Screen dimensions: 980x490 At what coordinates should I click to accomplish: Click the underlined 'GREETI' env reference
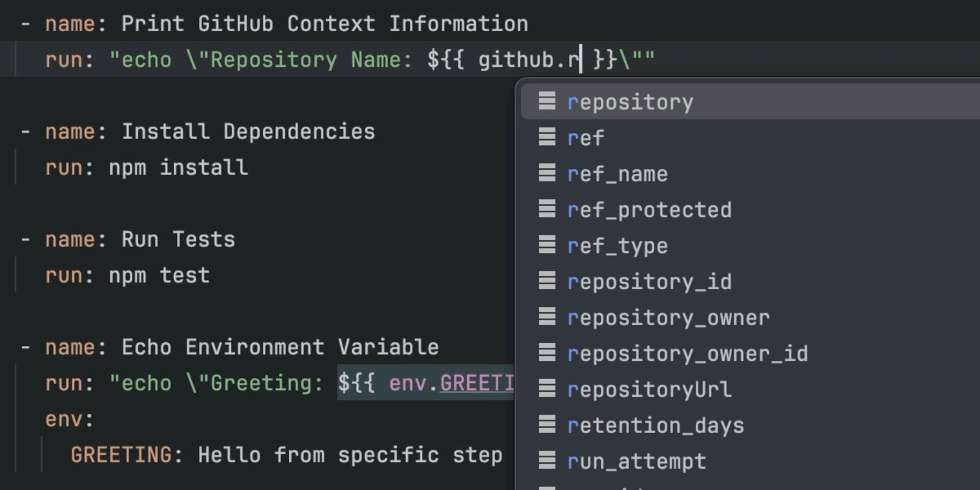[477, 383]
